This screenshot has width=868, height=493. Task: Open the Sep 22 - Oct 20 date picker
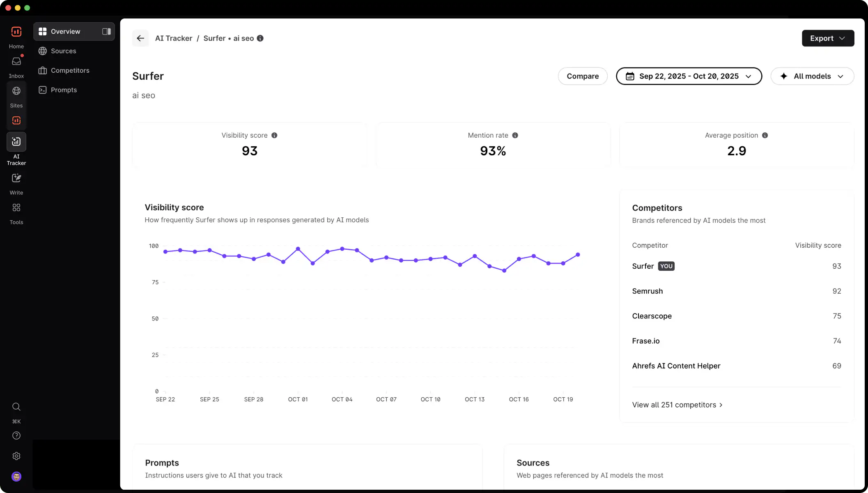689,76
